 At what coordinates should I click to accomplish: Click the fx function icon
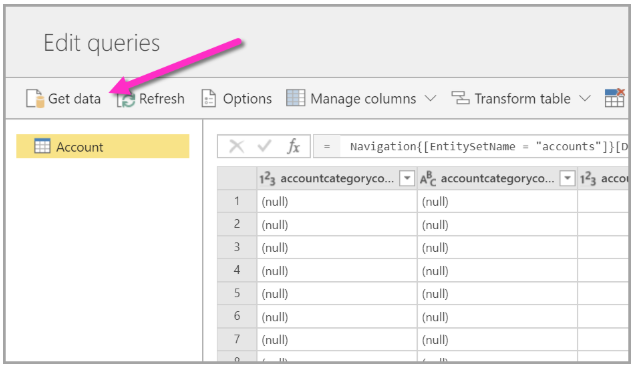coord(293,146)
